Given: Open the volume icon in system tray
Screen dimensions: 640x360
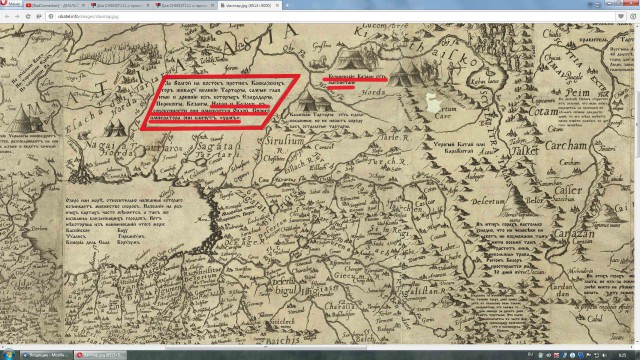Looking at the screenshot, I should (604, 355).
